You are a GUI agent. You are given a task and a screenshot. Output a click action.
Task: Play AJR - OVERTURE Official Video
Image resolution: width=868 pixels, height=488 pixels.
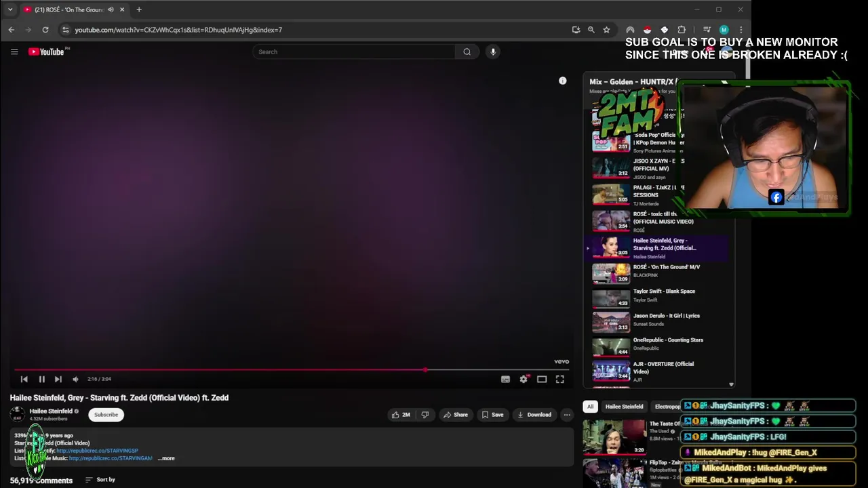(x=656, y=371)
